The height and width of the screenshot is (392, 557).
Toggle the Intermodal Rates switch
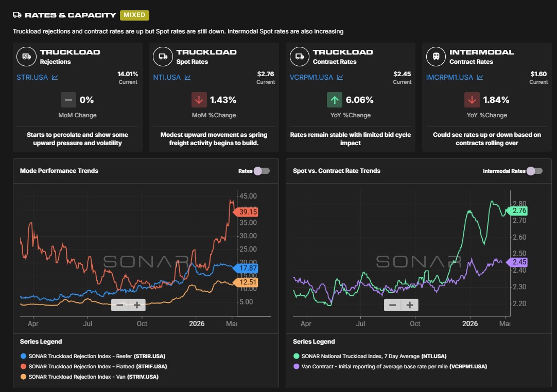535,171
